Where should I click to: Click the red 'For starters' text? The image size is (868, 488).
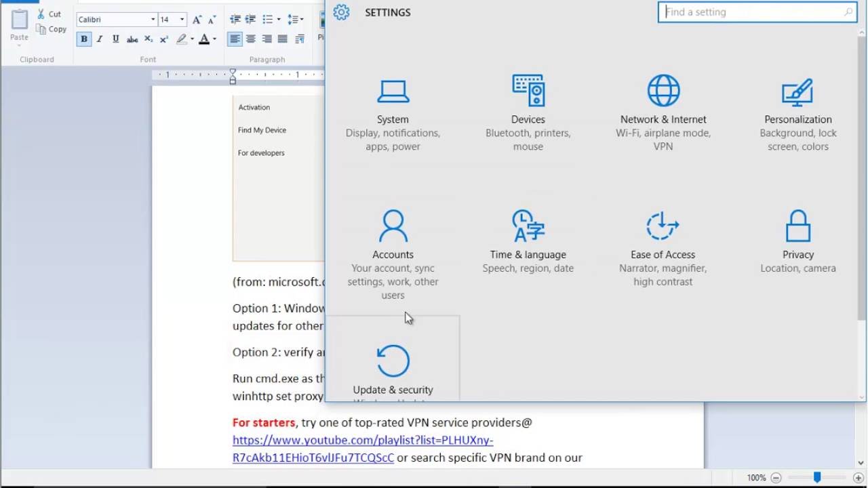[x=264, y=422]
